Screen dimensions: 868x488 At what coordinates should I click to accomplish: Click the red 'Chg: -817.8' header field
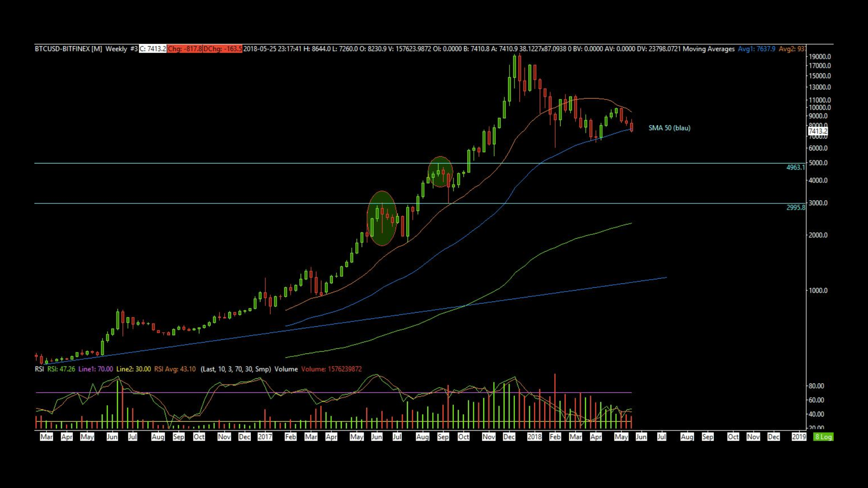(184, 49)
